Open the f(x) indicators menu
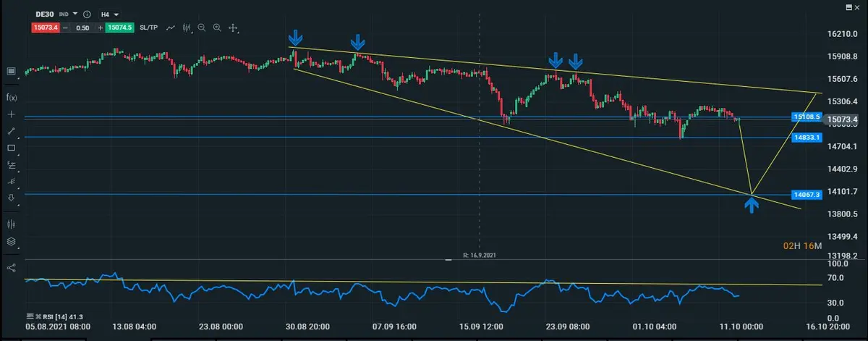This screenshot has width=868, height=341. tap(12, 96)
